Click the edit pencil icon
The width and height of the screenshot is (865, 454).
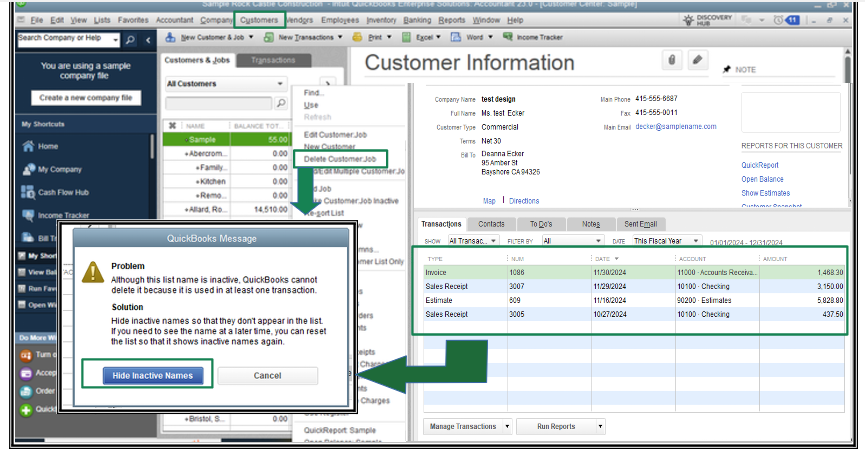click(698, 61)
